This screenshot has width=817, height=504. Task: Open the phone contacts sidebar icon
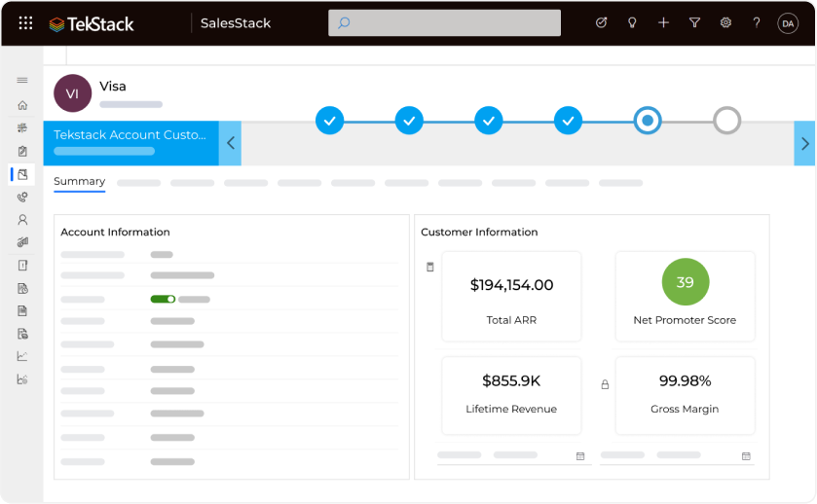(22, 198)
